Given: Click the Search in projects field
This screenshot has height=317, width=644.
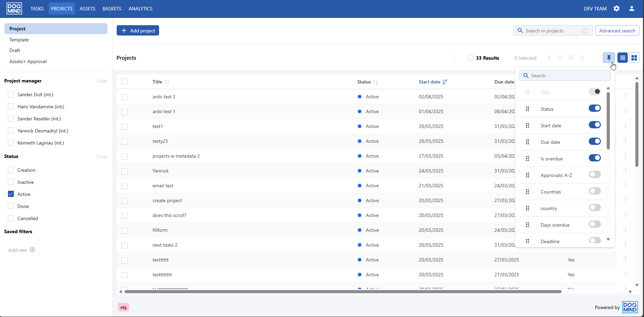Looking at the screenshot, I should click(x=553, y=30).
